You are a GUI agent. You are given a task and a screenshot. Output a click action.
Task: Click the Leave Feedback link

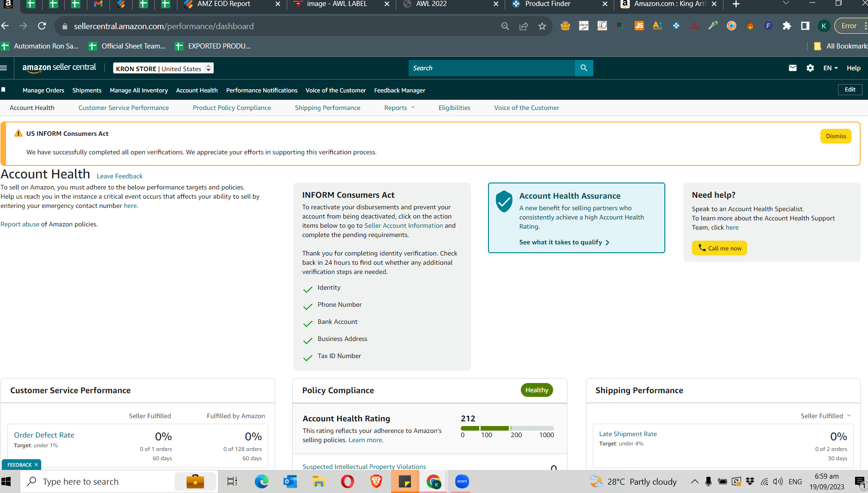tap(120, 176)
